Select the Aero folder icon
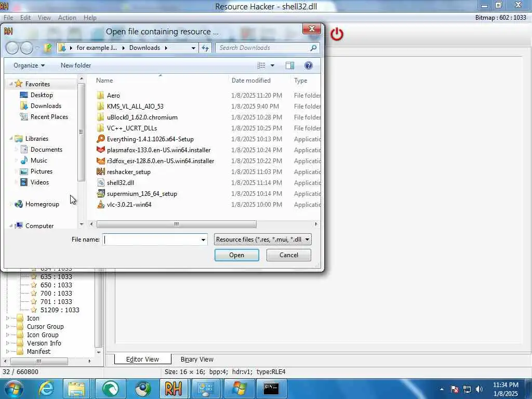Screen dimensions: 532x399 coord(100,96)
